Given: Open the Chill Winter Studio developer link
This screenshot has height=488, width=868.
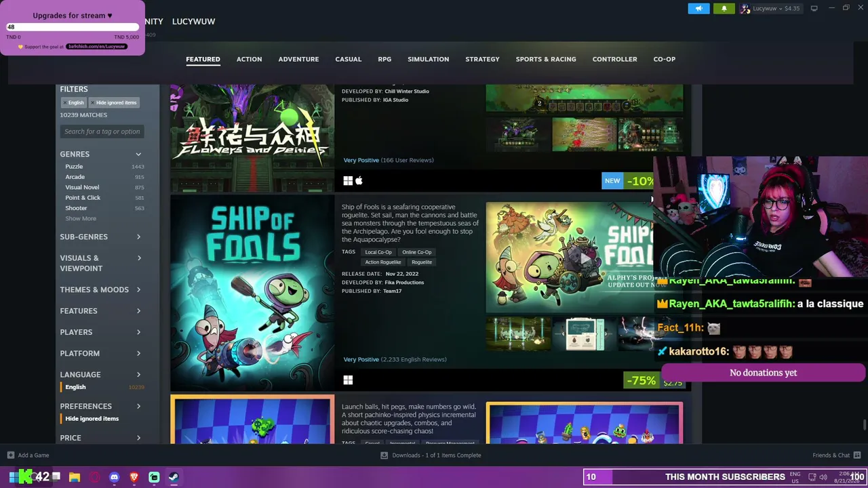Looking at the screenshot, I should (407, 91).
